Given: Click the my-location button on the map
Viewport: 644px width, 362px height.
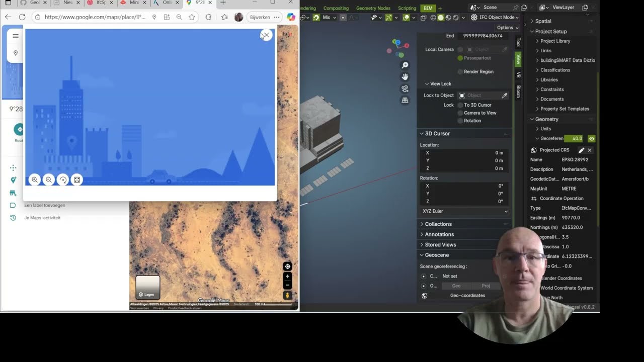Looking at the screenshot, I should pos(287,266).
